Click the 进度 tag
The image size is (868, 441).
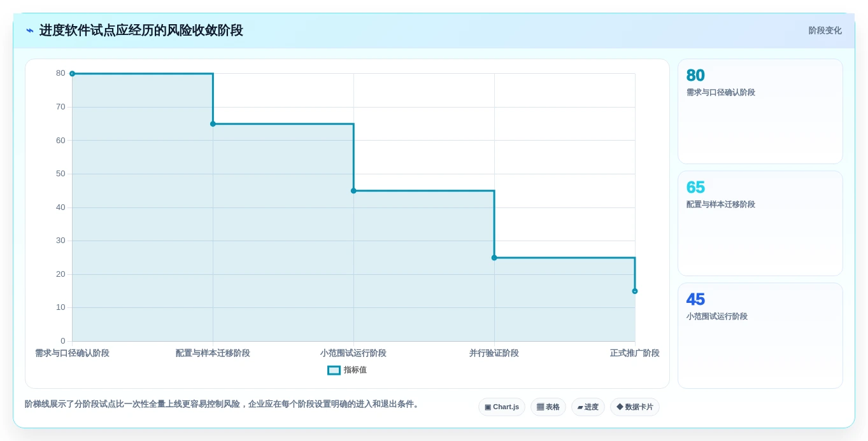point(588,407)
